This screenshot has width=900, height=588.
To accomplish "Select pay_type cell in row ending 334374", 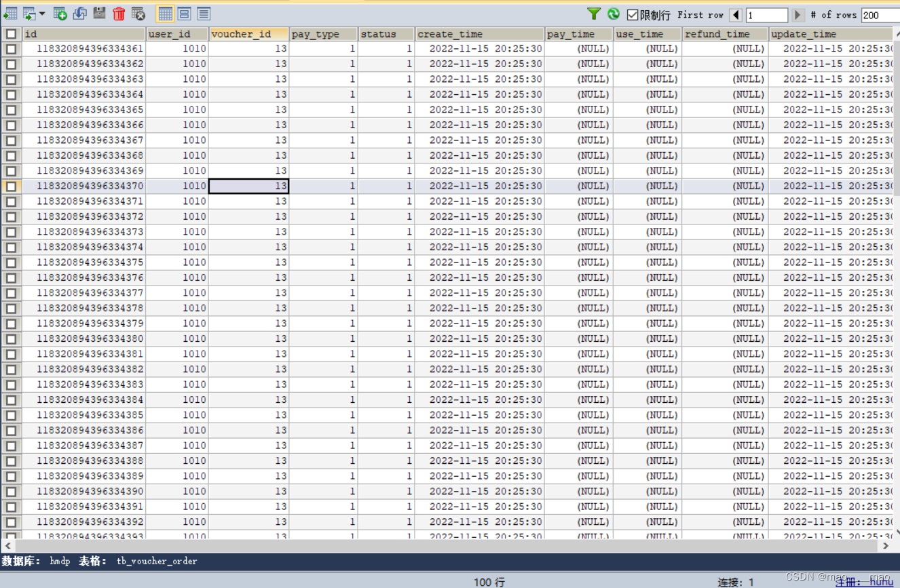I will (x=324, y=247).
